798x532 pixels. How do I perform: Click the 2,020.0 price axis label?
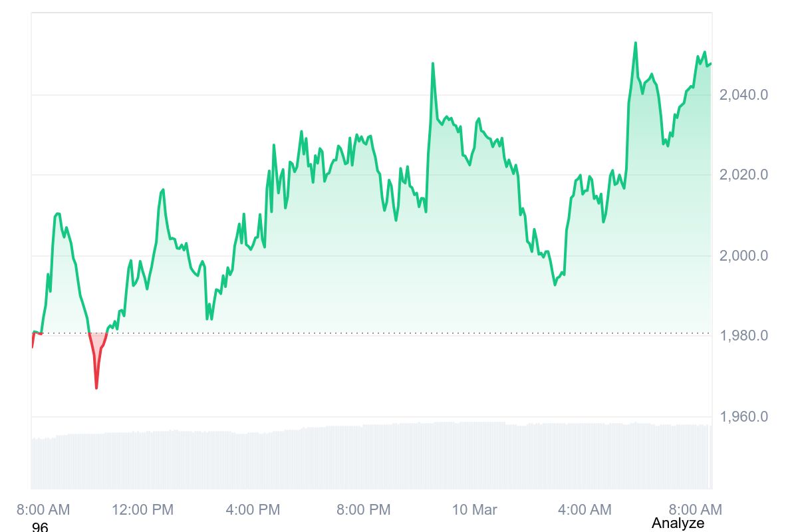(x=743, y=175)
